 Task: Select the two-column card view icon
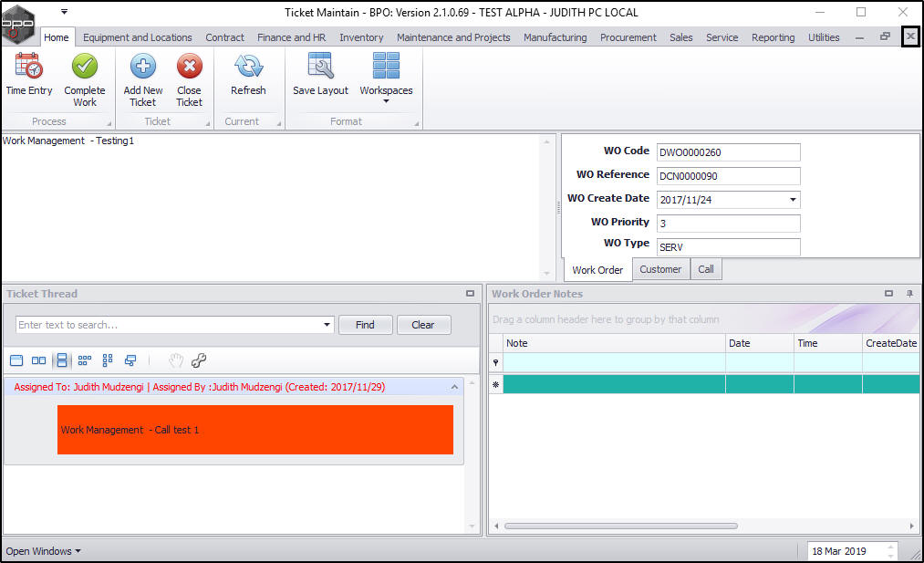(x=39, y=360)
